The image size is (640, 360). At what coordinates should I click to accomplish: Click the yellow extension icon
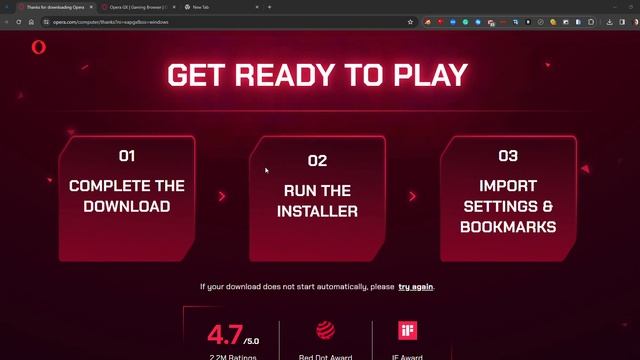553,22
